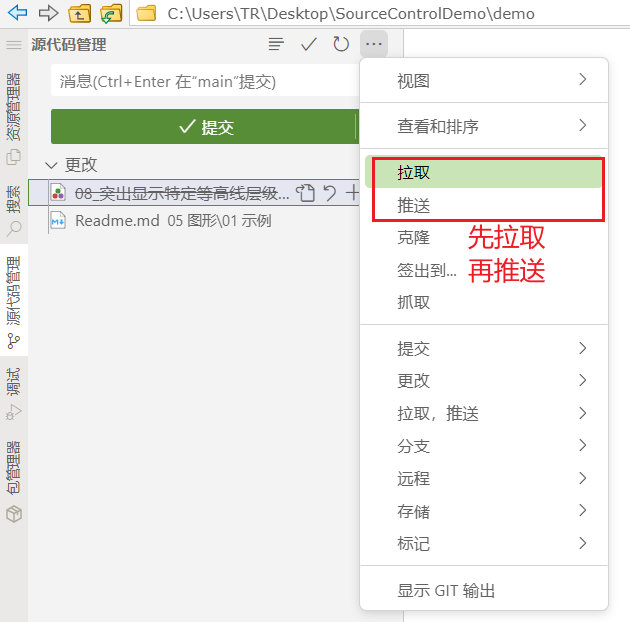Screen dimensions: 630x622
Task: Click the refresh folder icon
Action: [111, 13]
